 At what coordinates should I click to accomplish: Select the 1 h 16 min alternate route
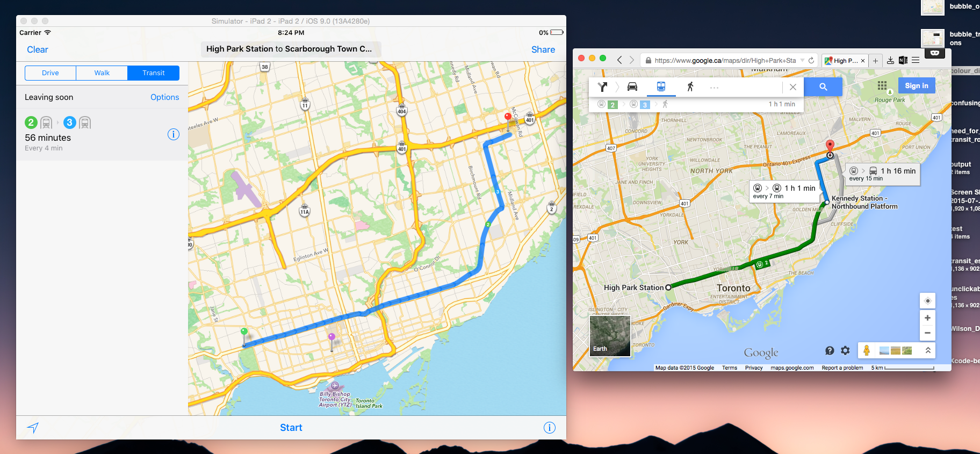[x=883, y=174]
